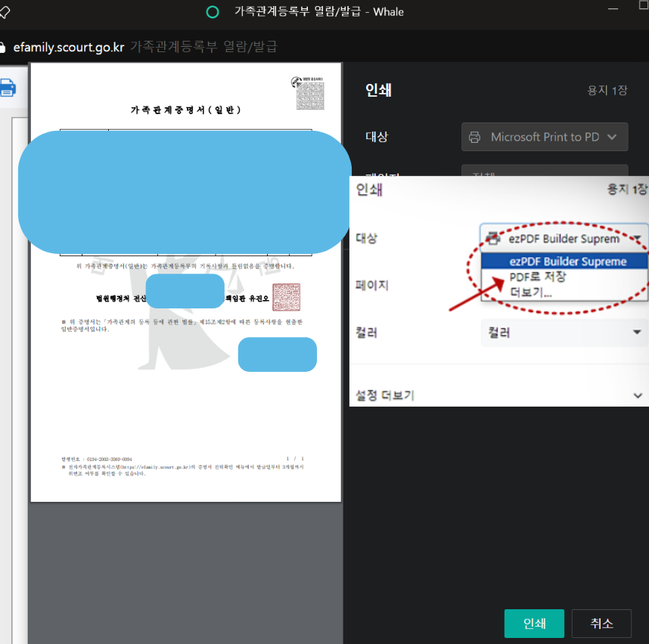649x644 pixels.
Task: Click 더보기... in the destination list
Action: click(x=529, y=291)
